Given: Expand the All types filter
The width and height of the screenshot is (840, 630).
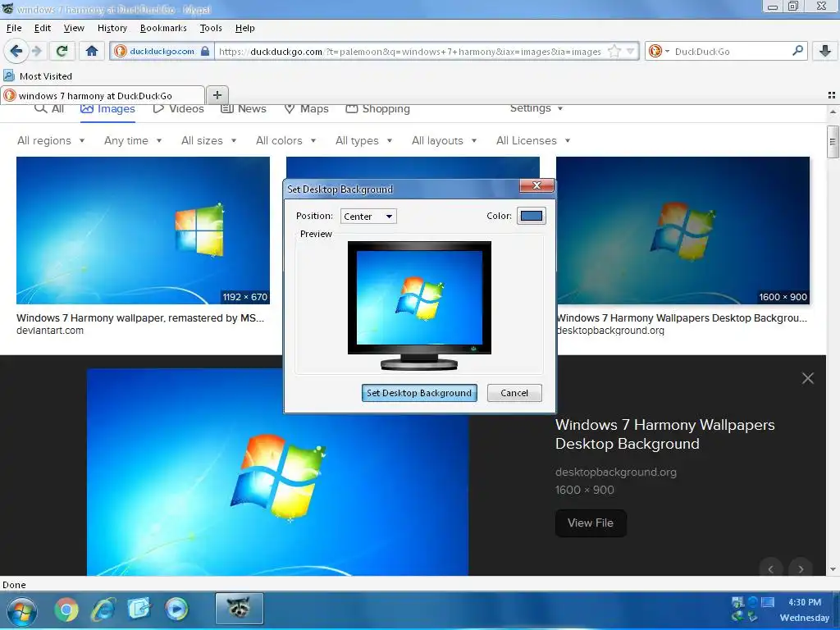Looking at the screenshot, I should pos(363,140).
